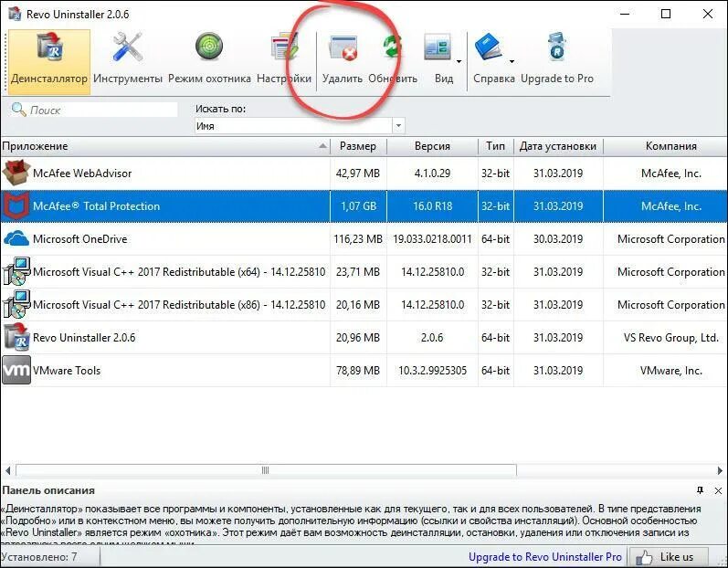
Task: Click Visual C++ 2017 (x86) installer icon
Action: pyautogui.click(x=16, y=304)
